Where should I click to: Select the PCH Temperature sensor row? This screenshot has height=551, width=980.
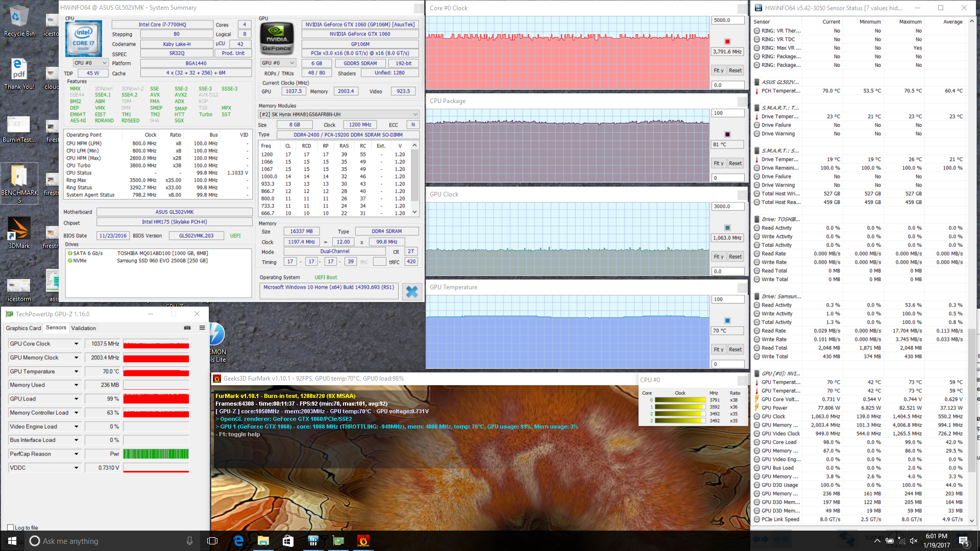[860, 91]
